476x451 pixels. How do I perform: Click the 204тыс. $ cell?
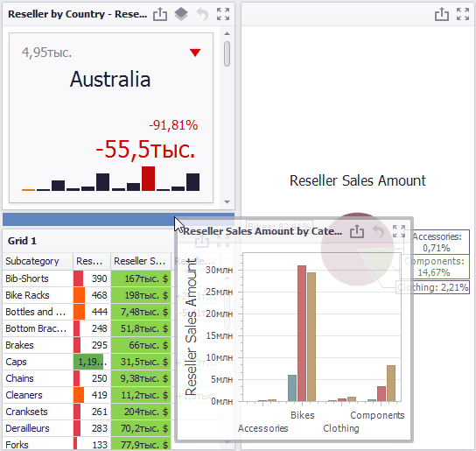141,412
